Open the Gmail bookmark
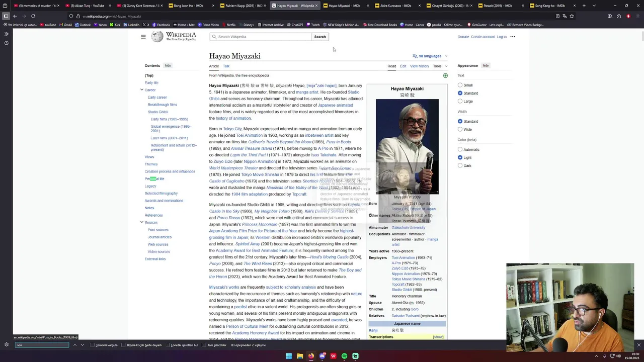The image size is (644, 362). coord(65,25)
